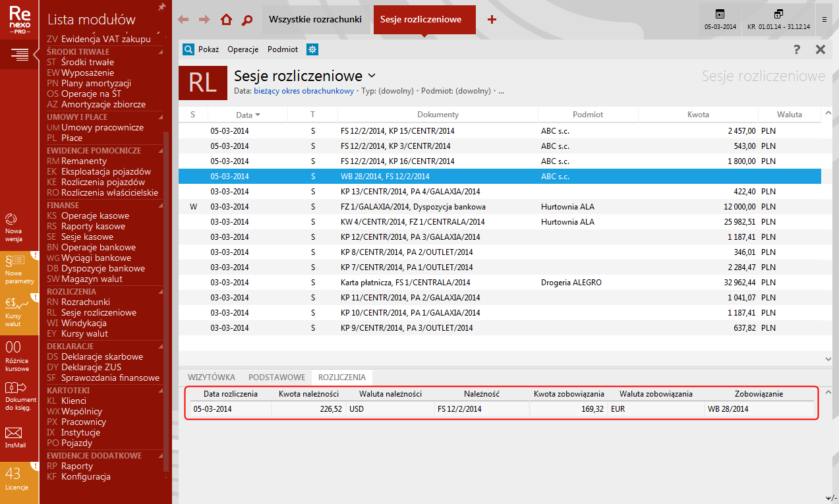The height and width of the screenshot is (504, 839).
Task: Click the question mark help icon
Action: click(796, 49)
